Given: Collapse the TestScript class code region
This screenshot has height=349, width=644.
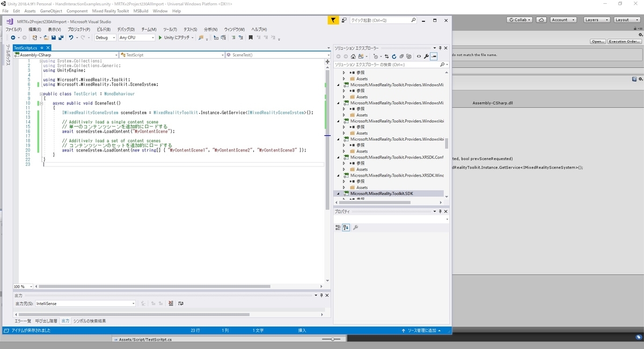Looking at the screenshot, I should click(x=41, y=93).
